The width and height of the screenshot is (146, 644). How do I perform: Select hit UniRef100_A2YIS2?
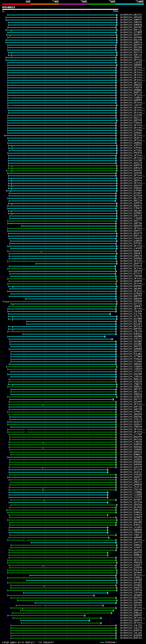coord(131,304)
